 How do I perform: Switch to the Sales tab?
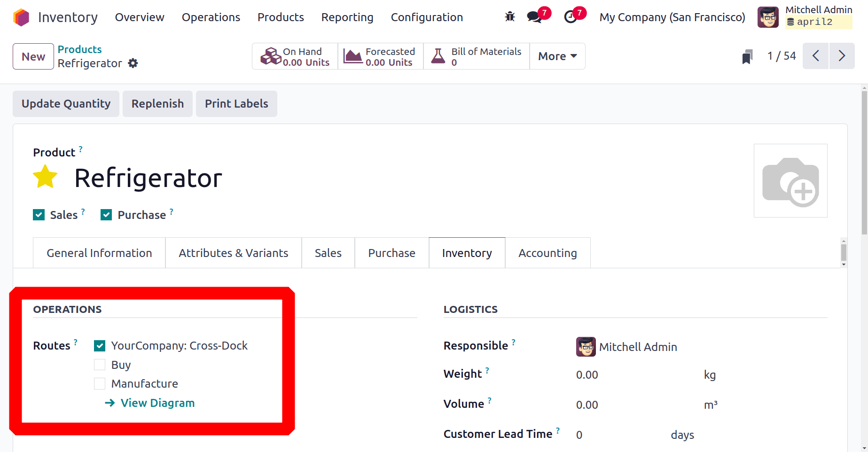328,253
